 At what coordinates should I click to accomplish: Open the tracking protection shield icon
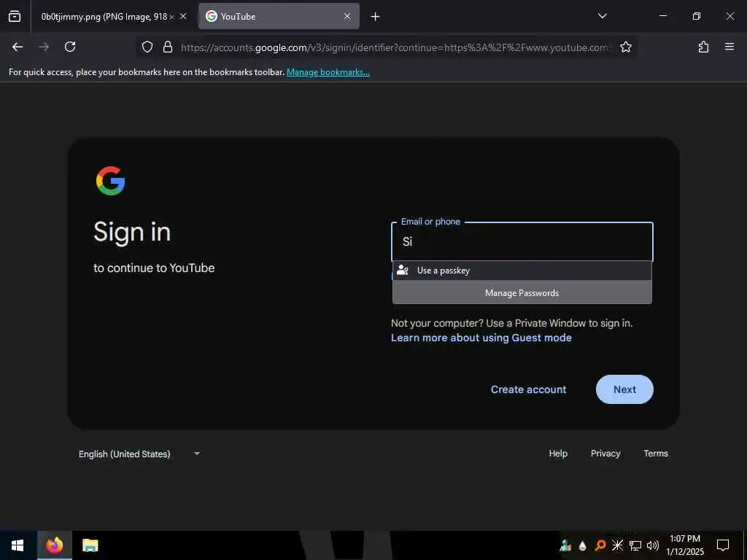(x=147, y=47)
